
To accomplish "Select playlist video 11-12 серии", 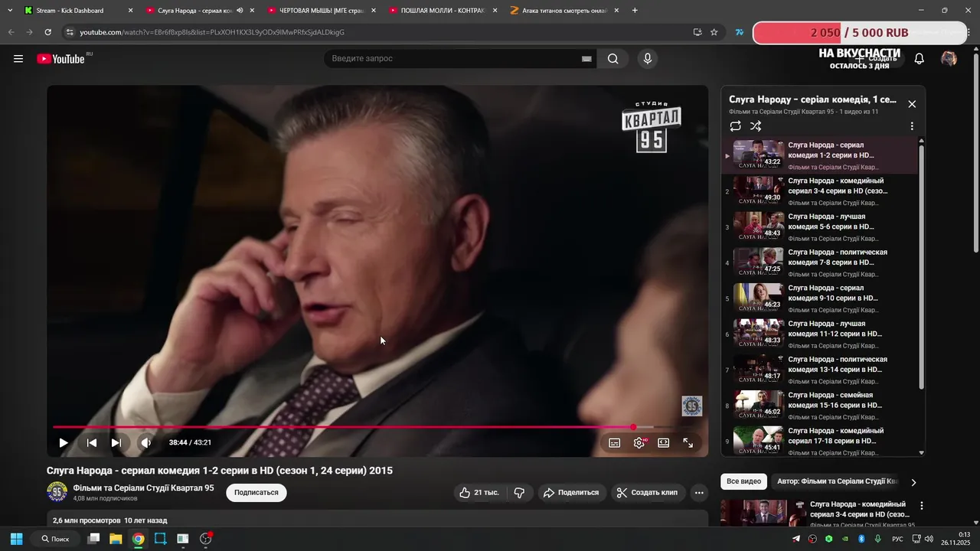I will click(x=820, y=334).
